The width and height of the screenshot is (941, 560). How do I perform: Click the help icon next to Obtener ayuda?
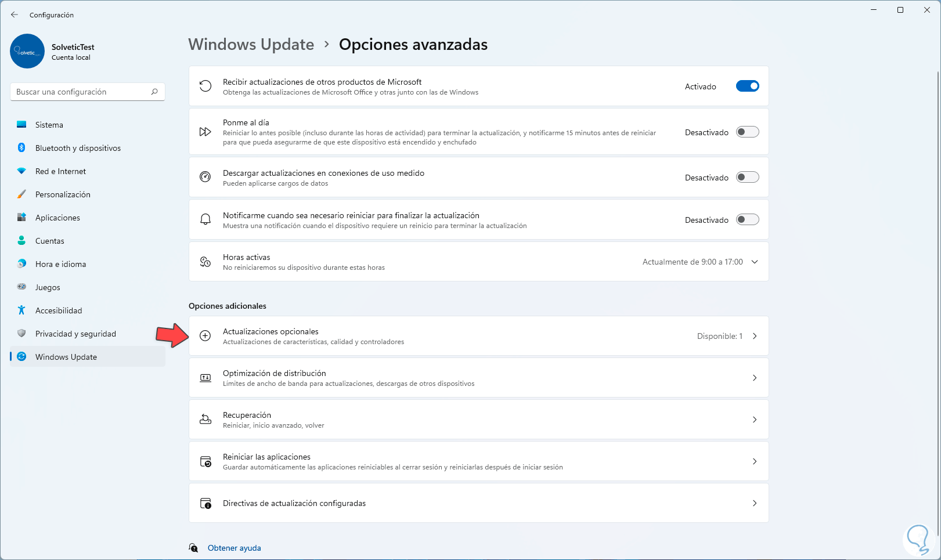point(194,548)
